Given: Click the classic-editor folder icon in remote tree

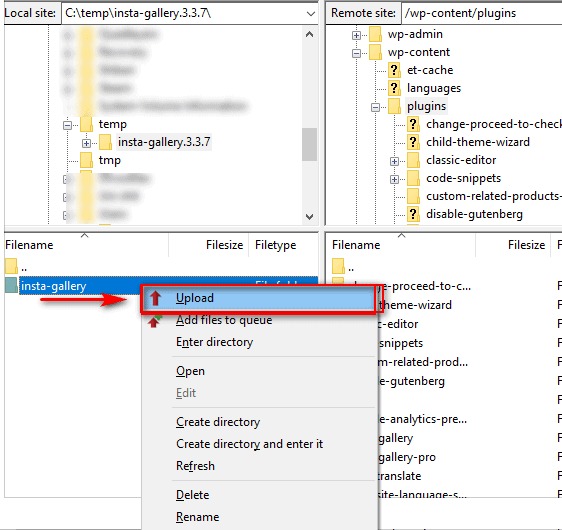Looking at the screenshot, I should [413, 160].
